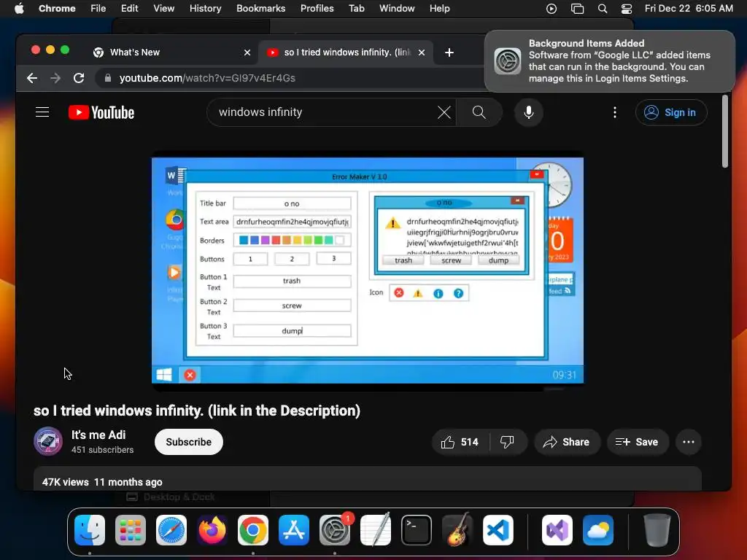747x560 pixels.
Task: Launch Safari from the Dock
Action: [171, 530]
